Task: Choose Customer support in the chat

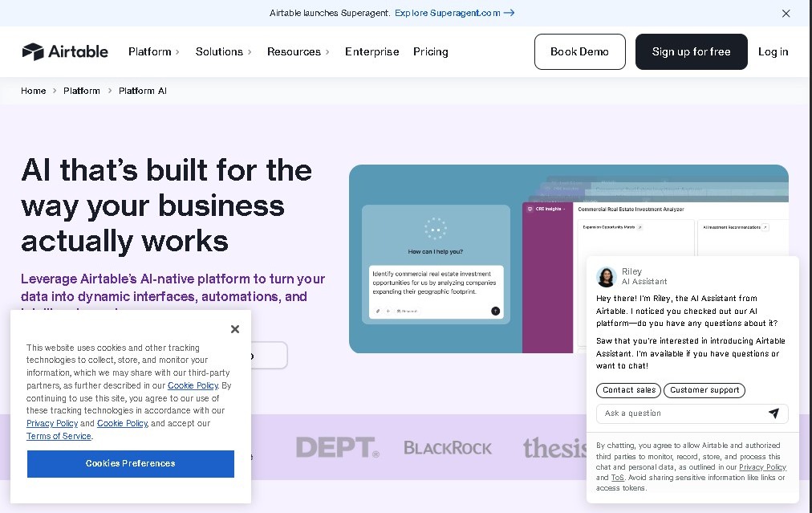Action: tap(704, 390)
